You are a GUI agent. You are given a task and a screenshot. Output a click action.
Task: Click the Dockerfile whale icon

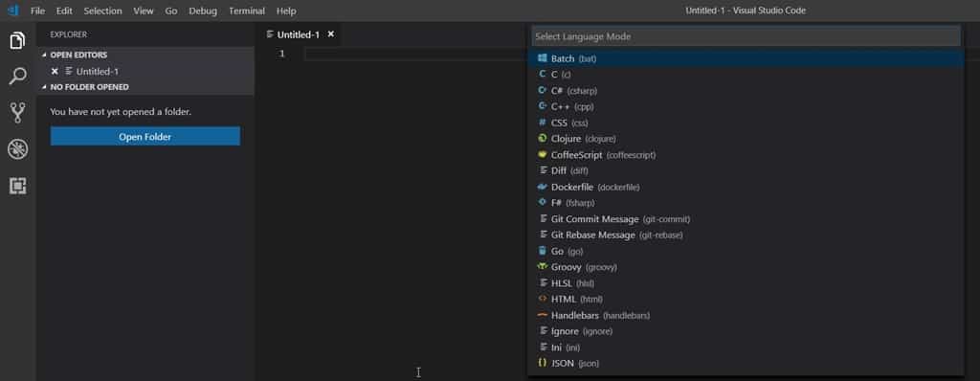(x=542, y=187)
